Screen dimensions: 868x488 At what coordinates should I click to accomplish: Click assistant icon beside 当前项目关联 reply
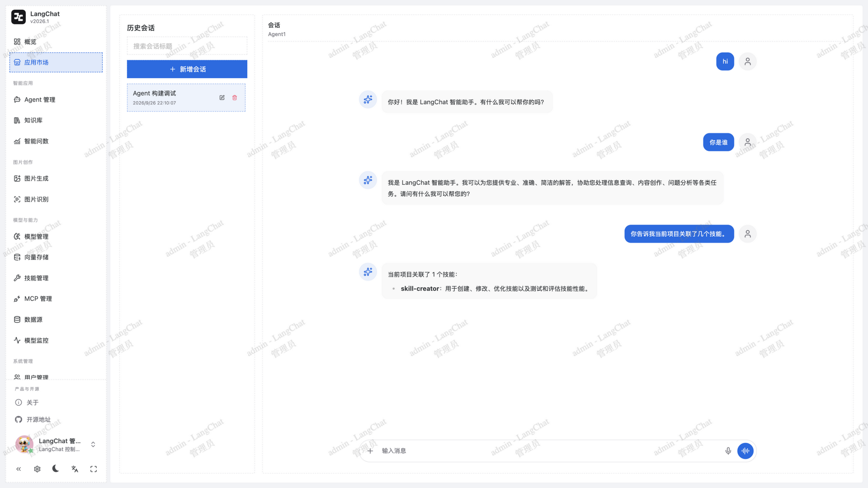click(x=368, y=272)
